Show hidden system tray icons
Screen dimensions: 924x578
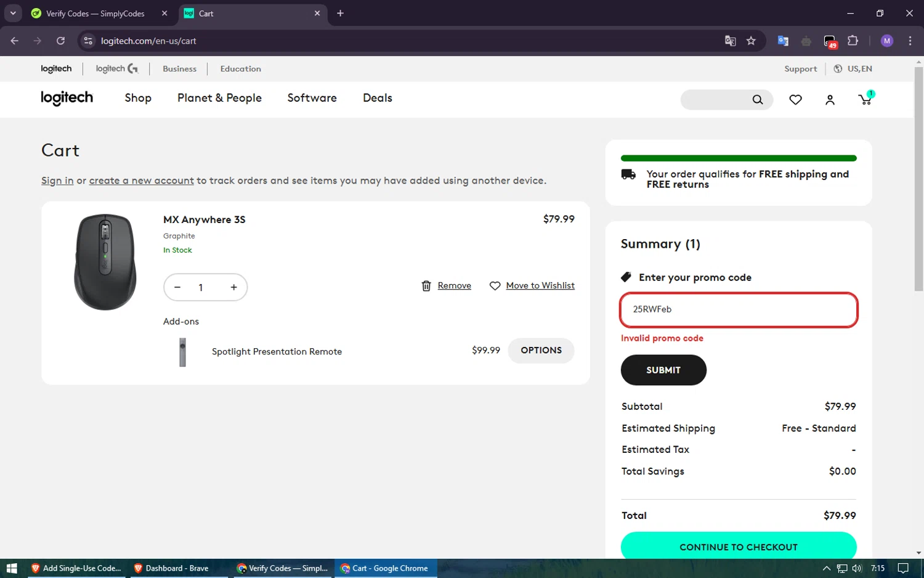(827, 568)
